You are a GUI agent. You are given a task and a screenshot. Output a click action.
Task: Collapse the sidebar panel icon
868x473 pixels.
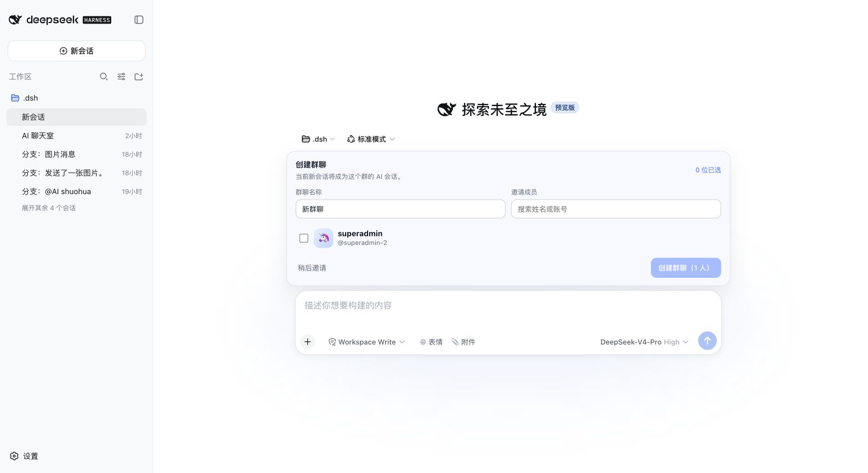[x=139, y=20]
